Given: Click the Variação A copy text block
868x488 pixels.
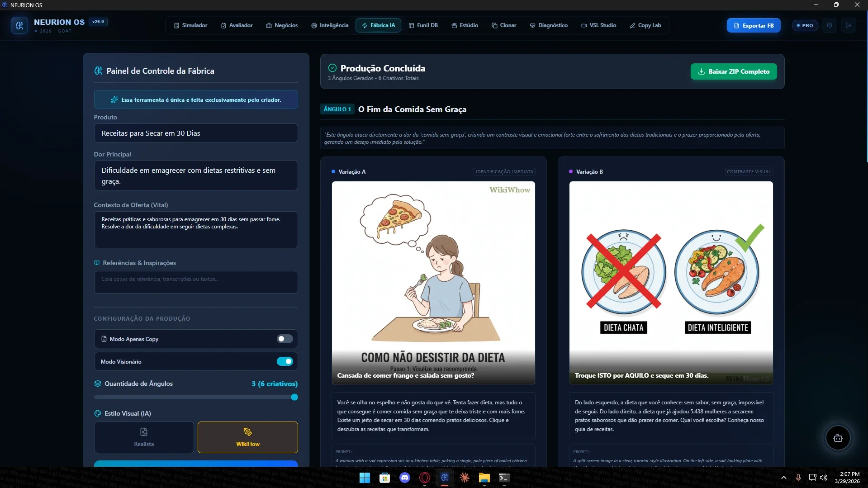Looking at the screenshot, I should [433, 416].
